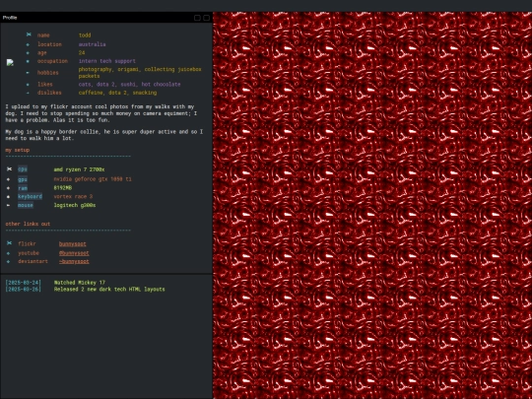Click the first square button in Profile titlebar
Viewport: 532px width, 399px height.
point(197,18)
